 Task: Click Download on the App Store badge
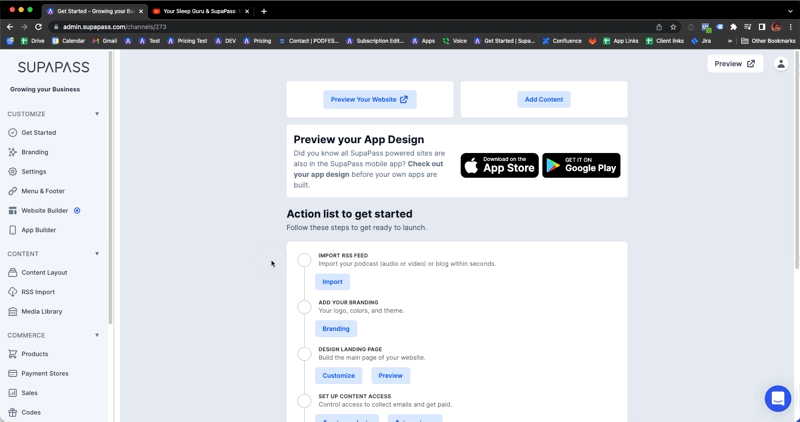click(x=499, y=165)
